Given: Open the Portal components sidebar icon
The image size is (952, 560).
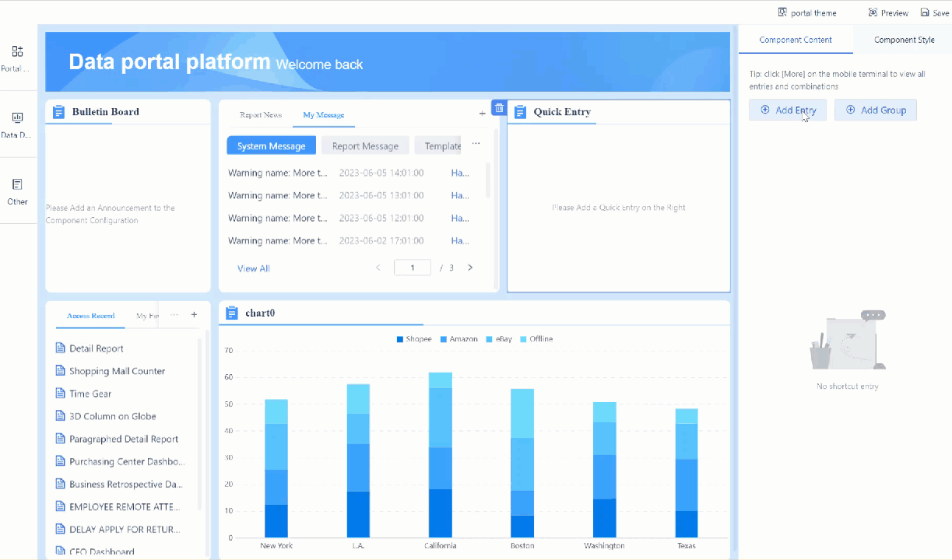Looking at the screenshot, I should (17, 51).
